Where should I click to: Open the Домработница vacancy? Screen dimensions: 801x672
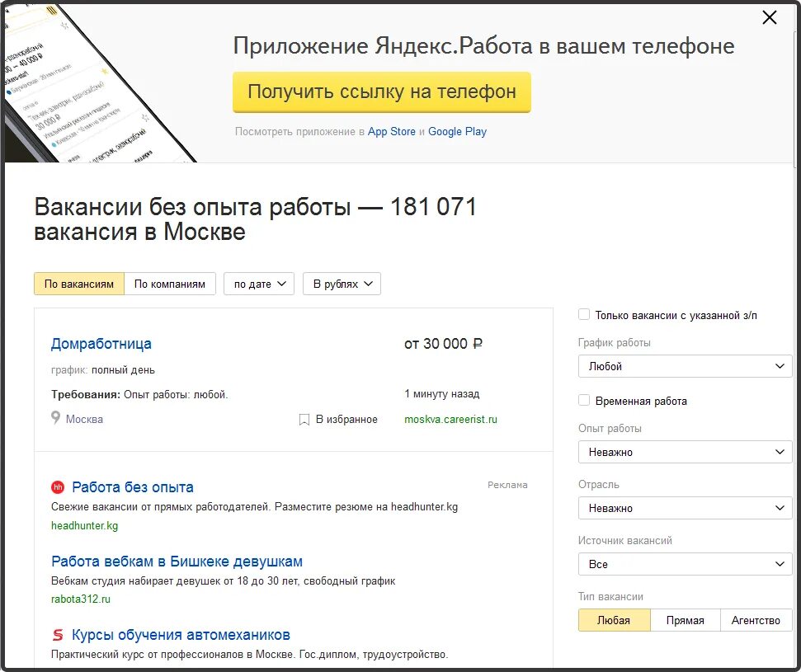click(x=101, y=344)
